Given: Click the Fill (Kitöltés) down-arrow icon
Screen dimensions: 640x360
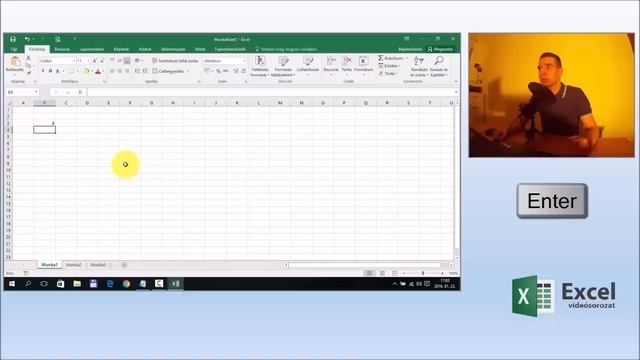Looking at the screenshot, I should coord(380,66).
